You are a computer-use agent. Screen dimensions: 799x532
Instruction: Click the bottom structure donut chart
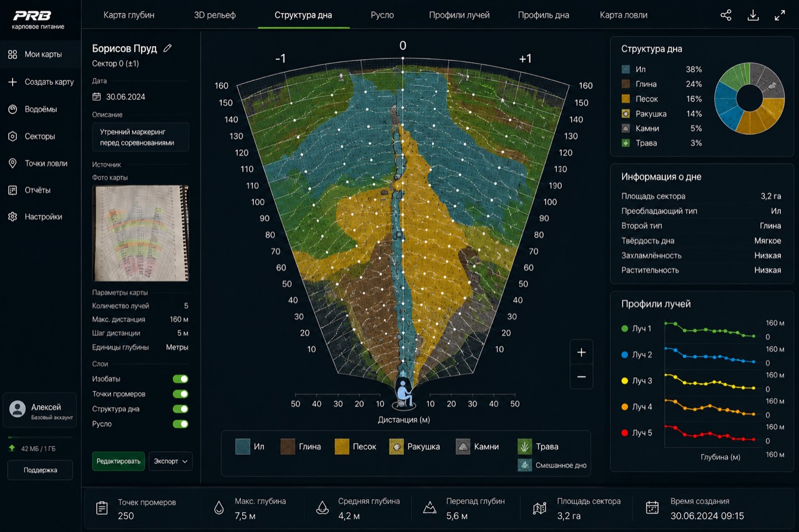(749, 98)
